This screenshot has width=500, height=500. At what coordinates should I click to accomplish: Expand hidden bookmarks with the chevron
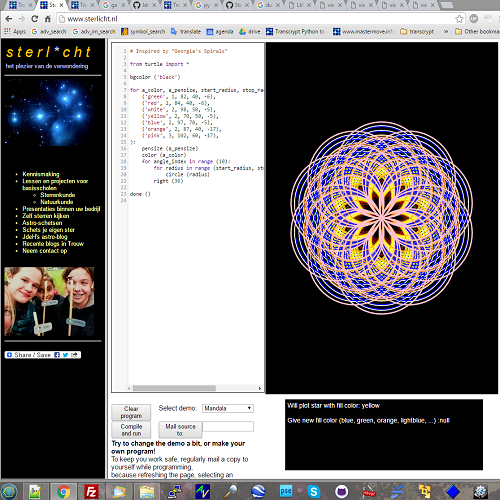point(446,32)
